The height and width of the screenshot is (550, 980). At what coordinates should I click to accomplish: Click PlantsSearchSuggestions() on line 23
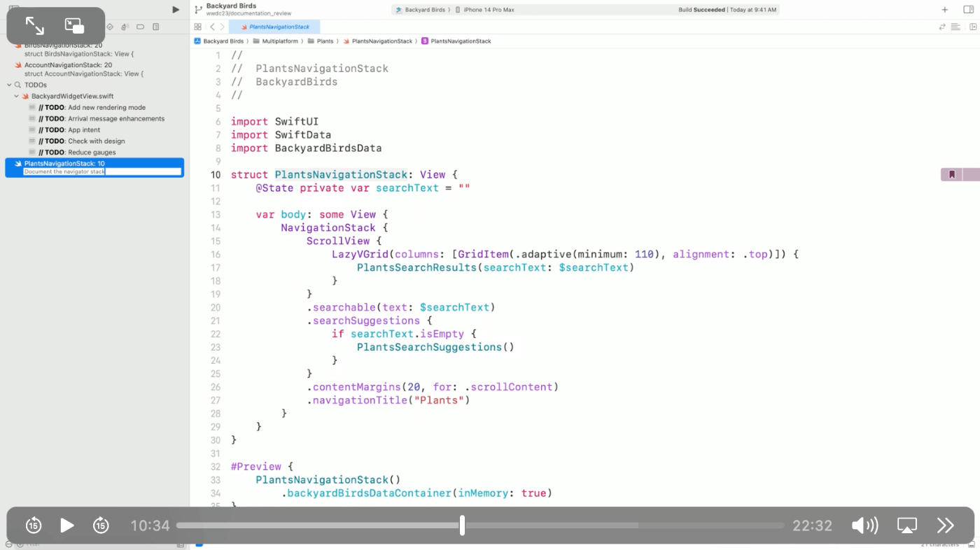(x=435, y=347)
